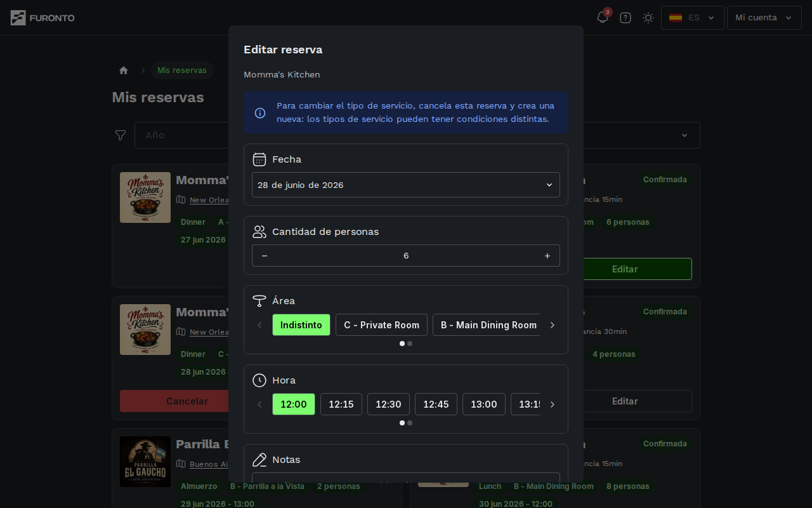Click the Fecha calendar icon
The height and width of the screenshot is (508, 812).
tap(259, 159)
